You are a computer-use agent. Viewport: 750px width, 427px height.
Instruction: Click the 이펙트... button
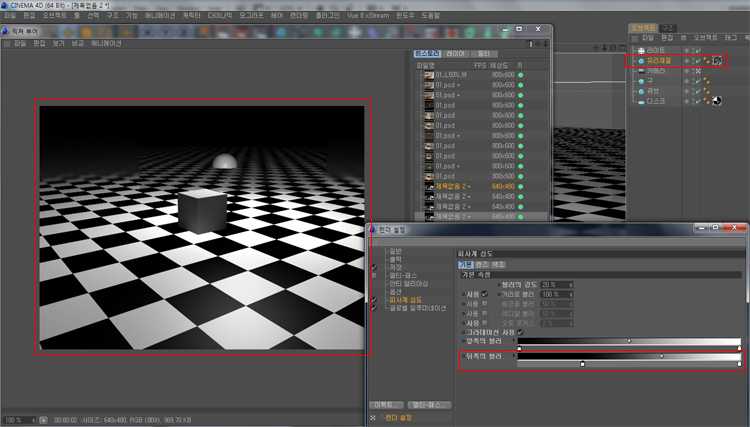386,405
